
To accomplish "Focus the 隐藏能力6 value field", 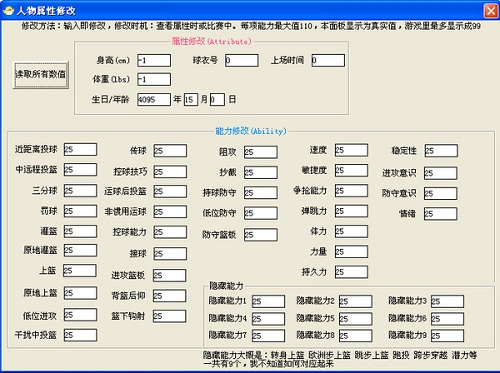I will click(x=447, y=319).
